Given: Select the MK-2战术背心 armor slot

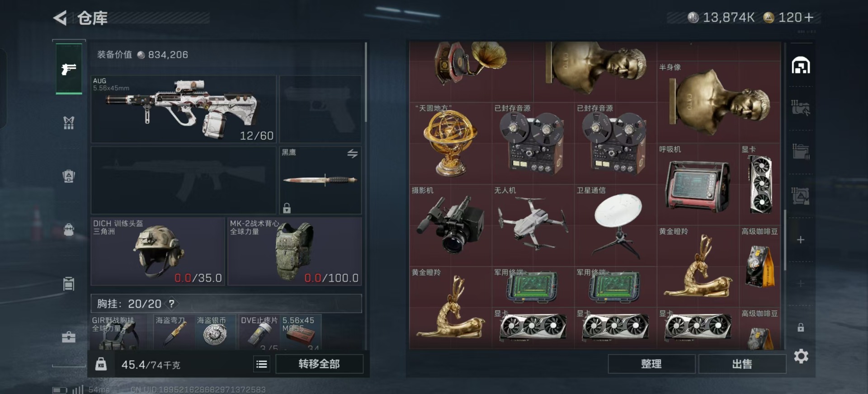Looking at the screenshot, I should pyautogui.click(x=294, y=251).
